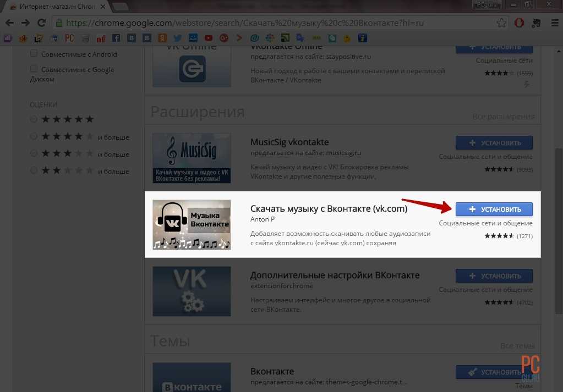Go forward with the forward arrow
Viewport: 563px width, 392px height.
(x=25, y=23)
